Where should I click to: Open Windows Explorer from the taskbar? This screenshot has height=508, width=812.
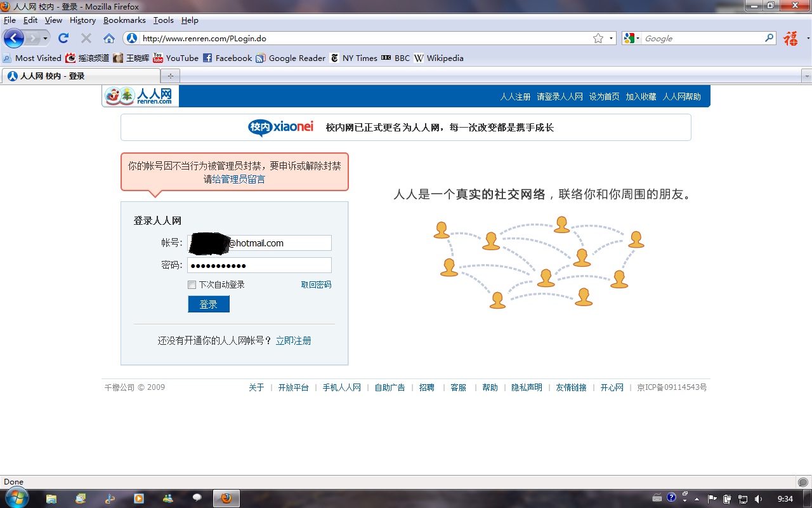[x=51, y=498]
